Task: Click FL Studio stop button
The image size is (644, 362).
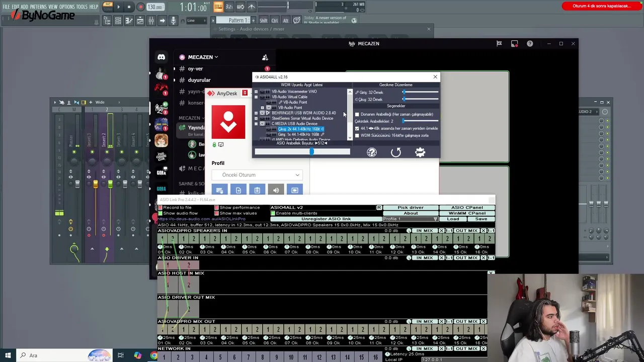Action: [x=129, y=7]
